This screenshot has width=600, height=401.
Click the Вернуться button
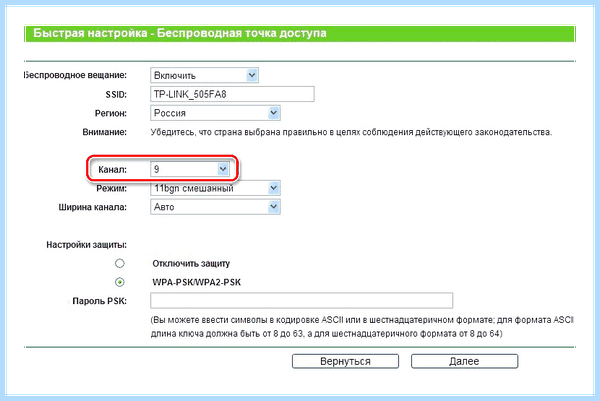[345, 361]
